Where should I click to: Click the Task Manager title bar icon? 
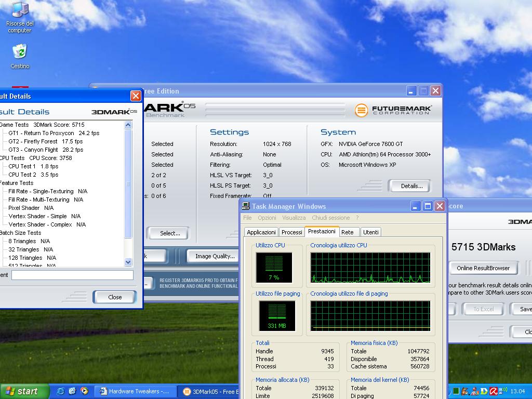246,206
